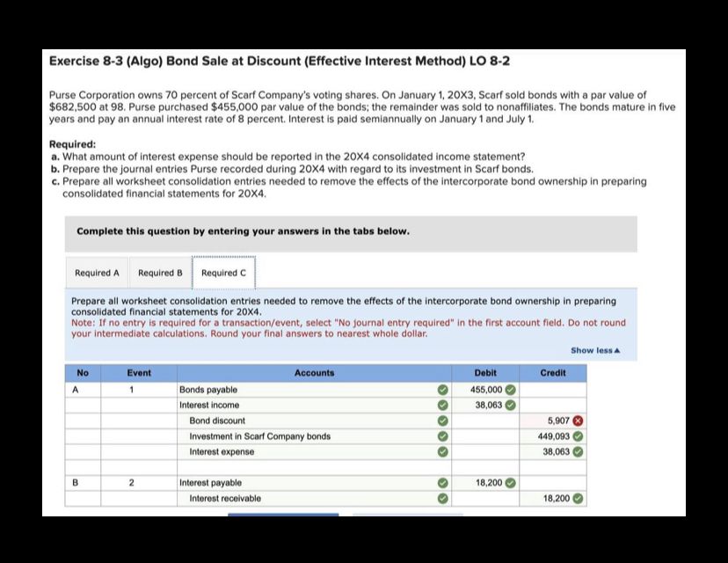Edit the 449,093 credit amount
The image size is (728, 563).
pyautogui.click(x=553, y=436)
